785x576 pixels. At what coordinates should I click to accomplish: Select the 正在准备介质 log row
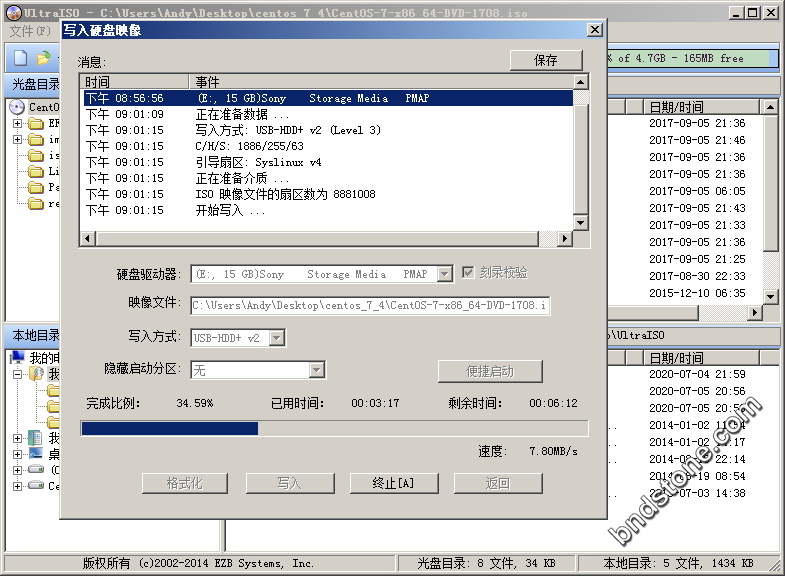[328, 178]
